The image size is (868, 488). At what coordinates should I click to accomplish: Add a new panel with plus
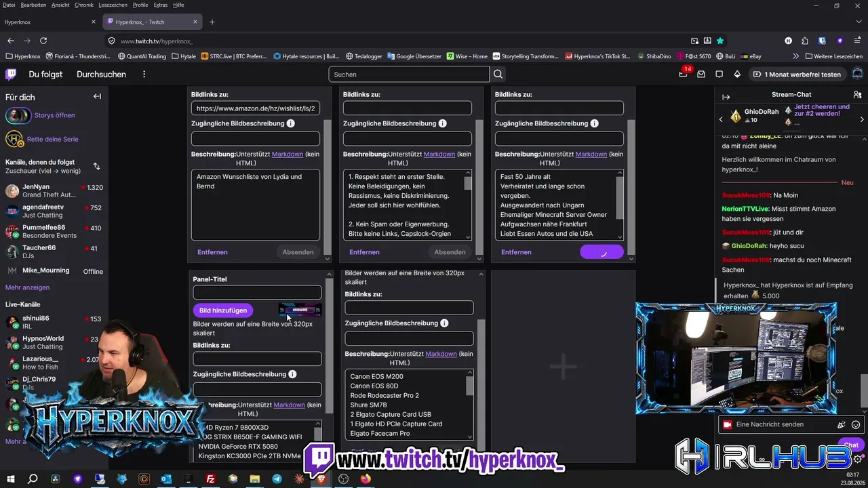(x=563, y=367)
